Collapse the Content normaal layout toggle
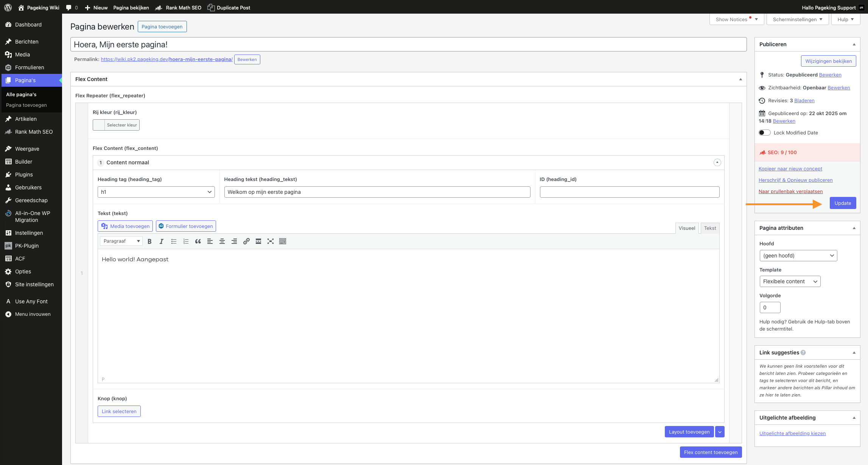The image size is (868, 465). (x=717, y=162)
